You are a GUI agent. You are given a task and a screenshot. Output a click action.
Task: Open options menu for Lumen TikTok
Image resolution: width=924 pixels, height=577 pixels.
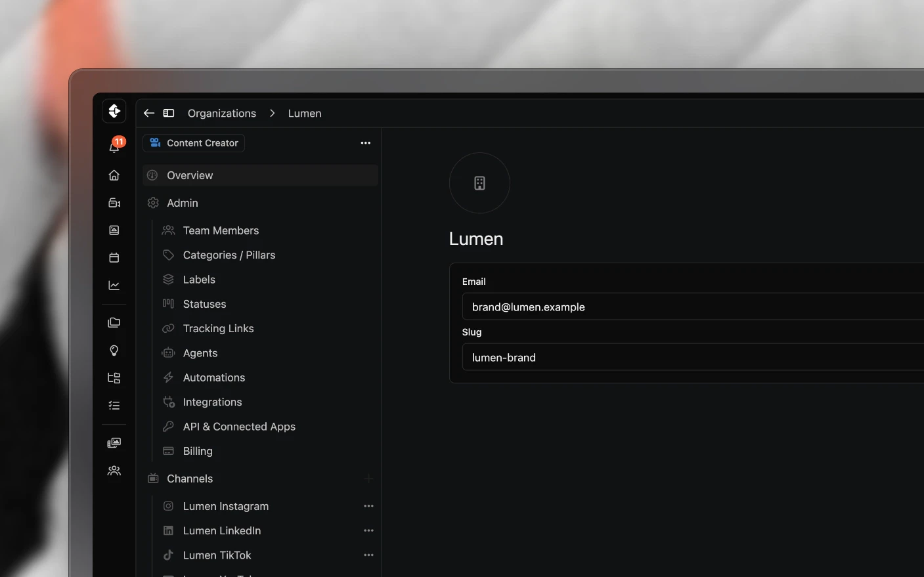[368, 555]
